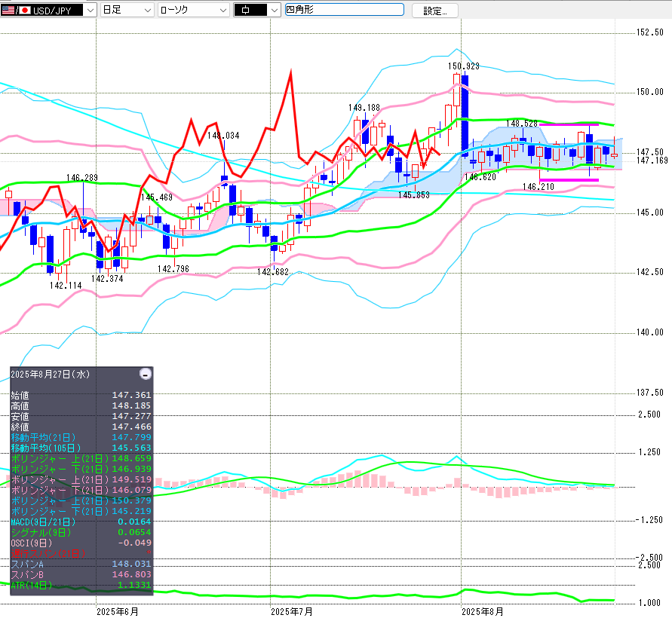
Task: Click the 142.114 low price label
Action: [x=66, y=285]
